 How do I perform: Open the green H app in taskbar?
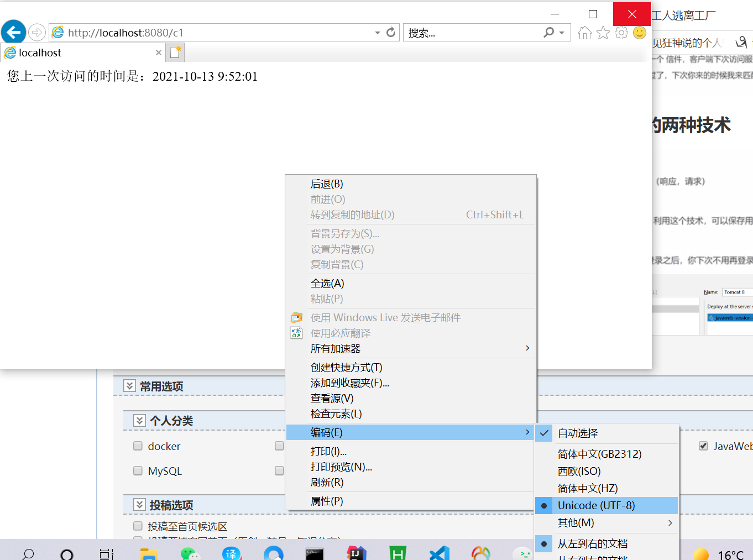click(x=398, y=553)
